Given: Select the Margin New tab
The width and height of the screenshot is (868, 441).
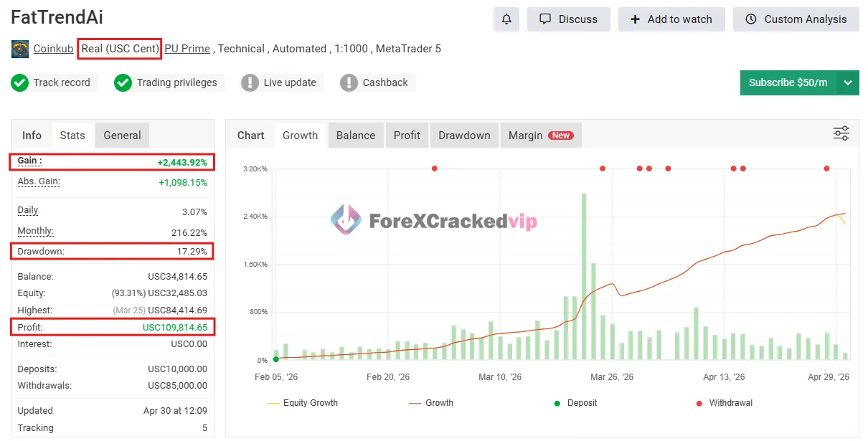Looking at the screenshot, I should pos(541,135).
